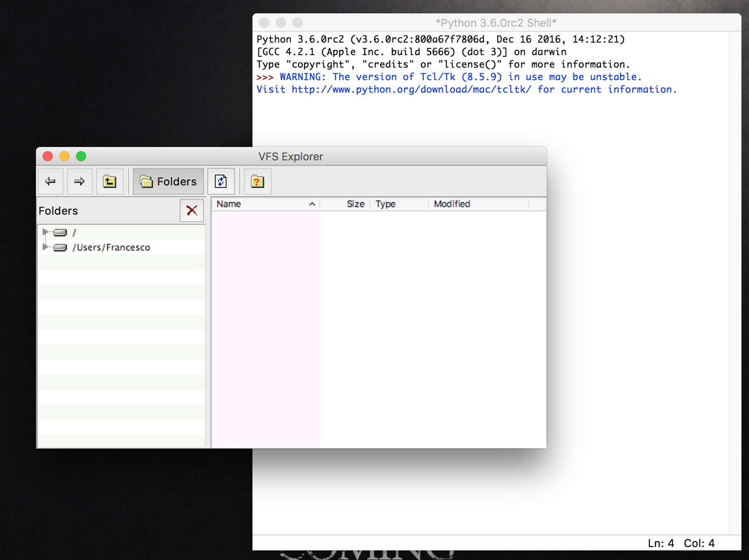
Task: Select the root drive icon
Action: pyautogui.click(x=60, y=232)
